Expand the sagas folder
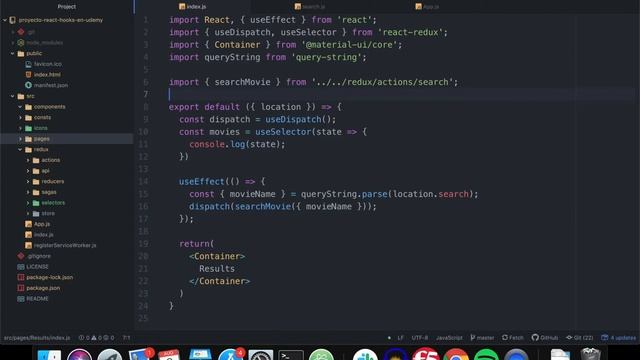640x360 pixels. [28, 192]
